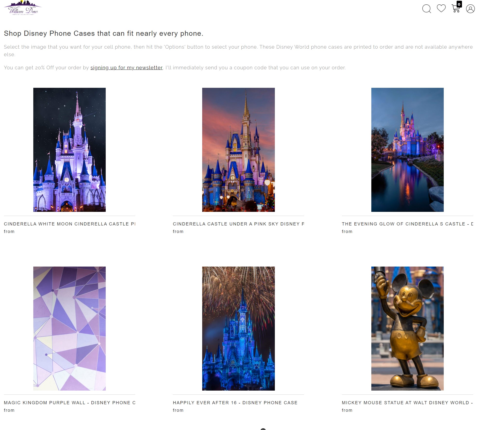Click the William Drew Photography logo
Viewport: 504px width, 430px height.
click(x=23, y=8)
